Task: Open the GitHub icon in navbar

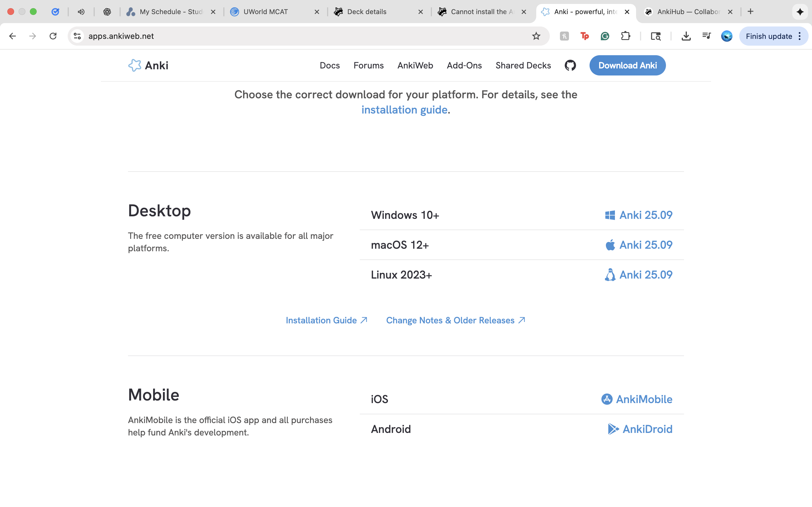Action: click(570, 65)
